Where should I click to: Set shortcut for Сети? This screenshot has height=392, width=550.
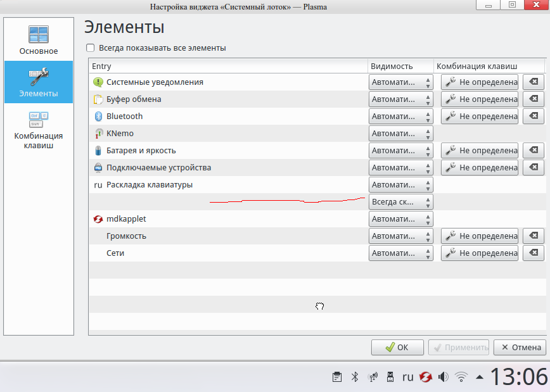[x=480, y=253]
